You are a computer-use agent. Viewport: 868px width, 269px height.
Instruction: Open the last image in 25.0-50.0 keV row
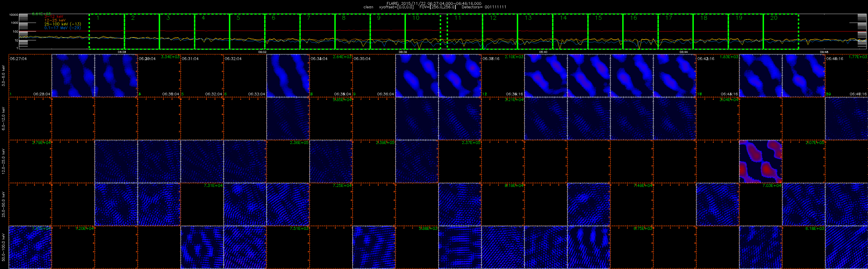(x=847, y=204)
